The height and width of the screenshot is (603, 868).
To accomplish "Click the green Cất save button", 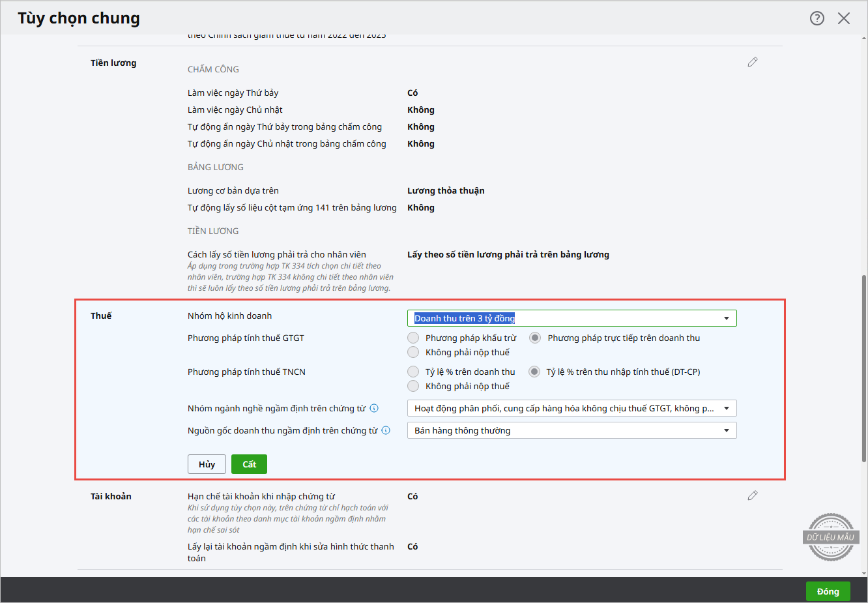I will click(x=249, y=464).
